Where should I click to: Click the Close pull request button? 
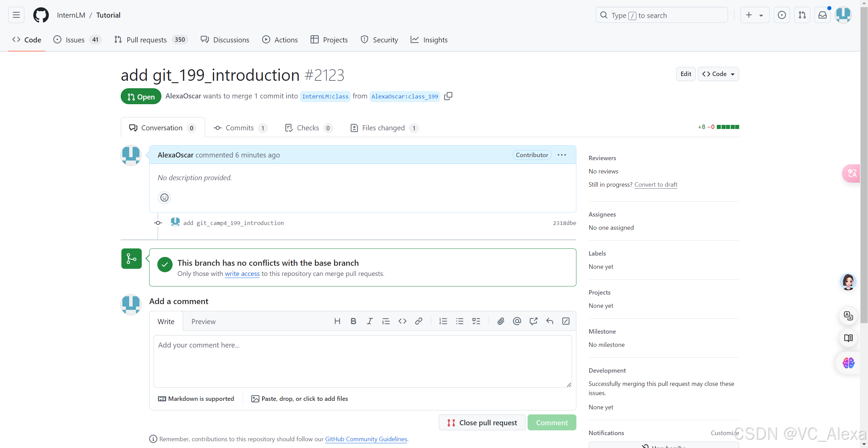pos(482,423)
